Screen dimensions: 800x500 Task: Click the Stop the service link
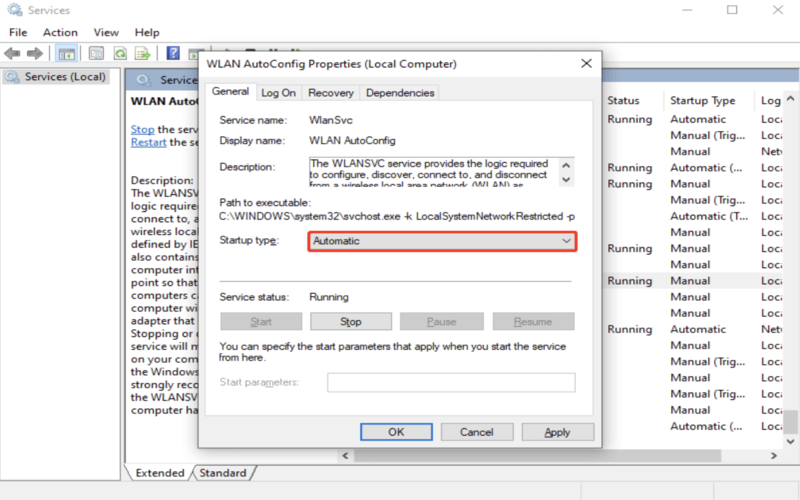(x=142, y=129)
